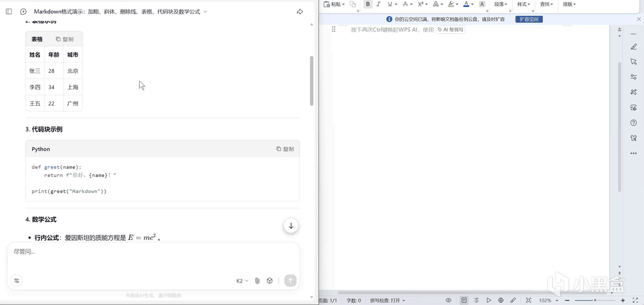
Task: Select table header 城市
Action: click(x=72, y=54)
